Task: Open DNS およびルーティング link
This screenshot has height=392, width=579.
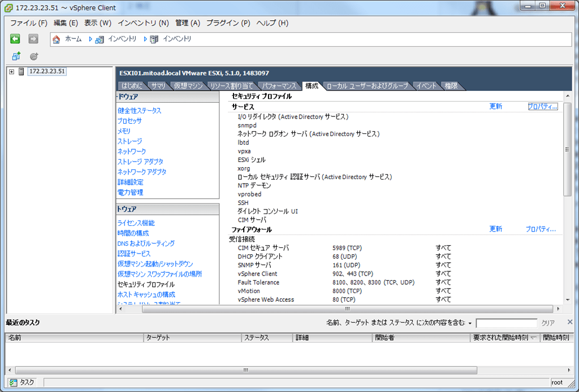Action: (146, 243)
